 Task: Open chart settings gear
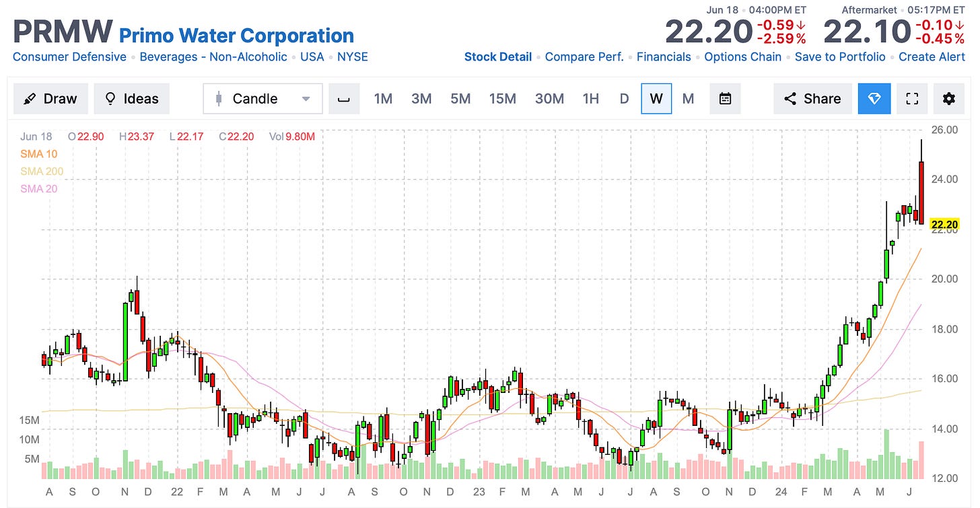pyautogui.click(x=949, y=99)
